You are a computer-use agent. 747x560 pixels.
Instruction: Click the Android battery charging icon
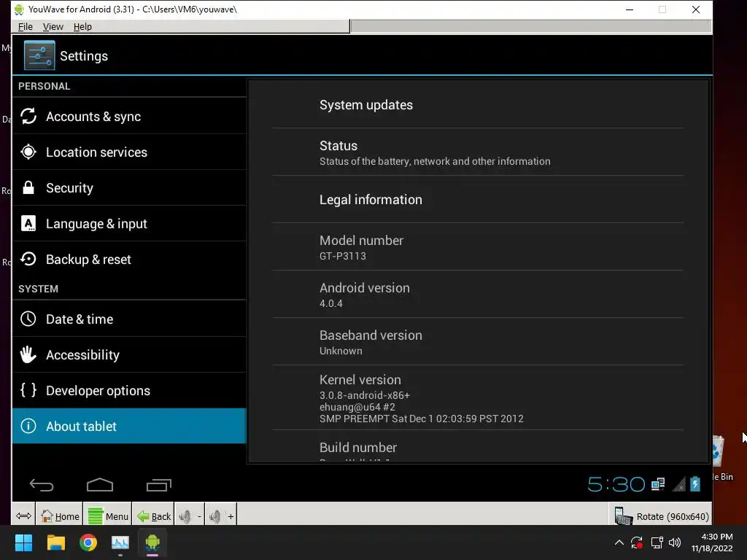(695, 484)
